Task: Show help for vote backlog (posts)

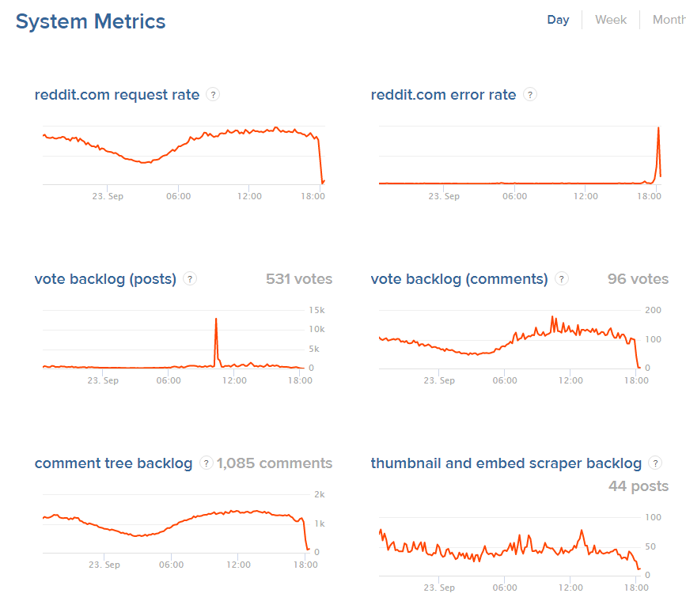Action: point(189,278)
